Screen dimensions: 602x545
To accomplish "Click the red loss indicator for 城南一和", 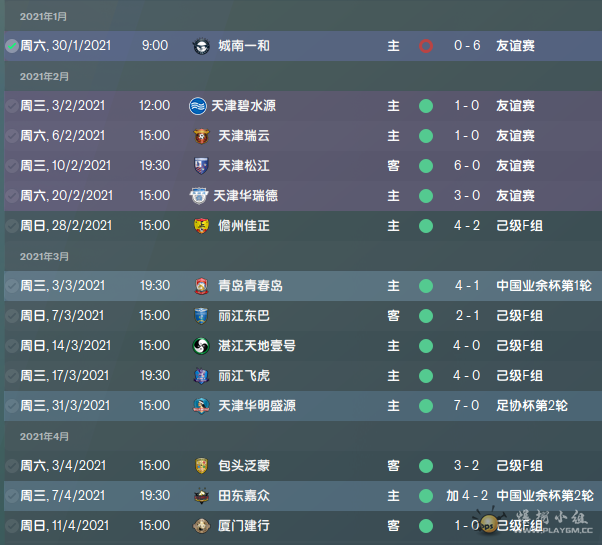I will pyautogui.click(x=426, y=46).
